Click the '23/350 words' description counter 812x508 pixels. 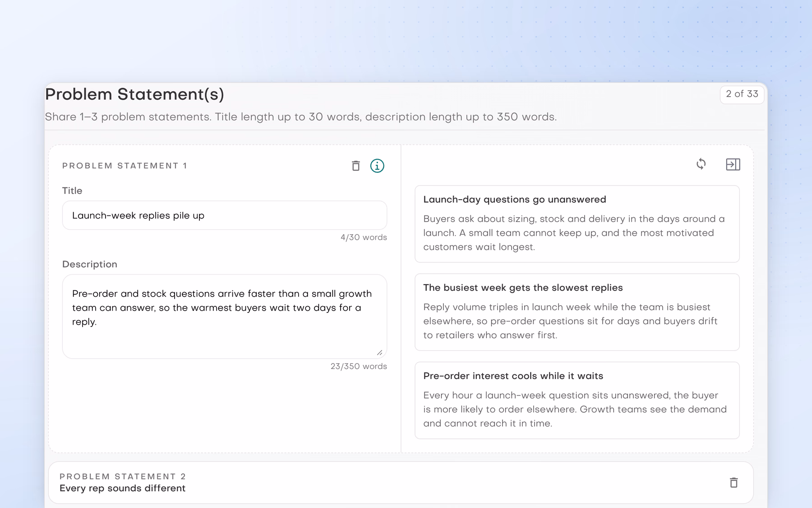[359, 367]
